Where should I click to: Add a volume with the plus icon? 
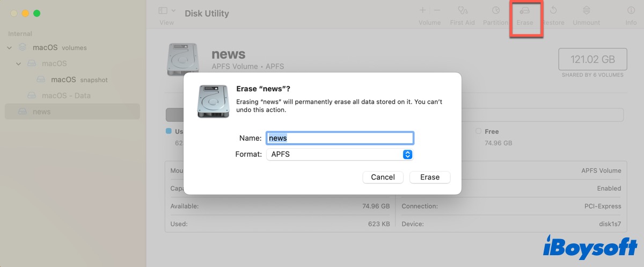coord(422,10)
